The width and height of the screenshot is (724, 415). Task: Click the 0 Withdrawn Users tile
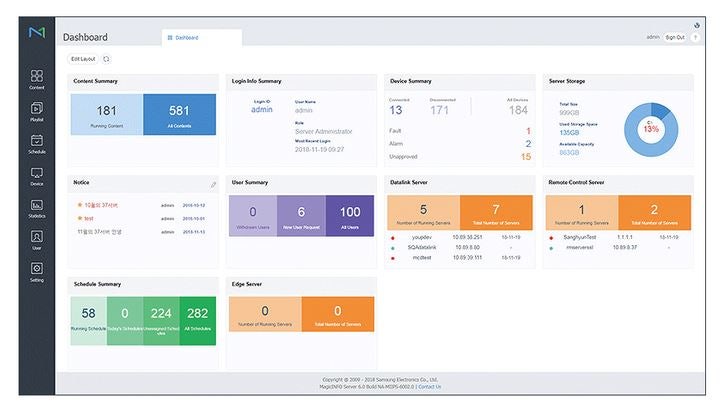pos(253,216)
